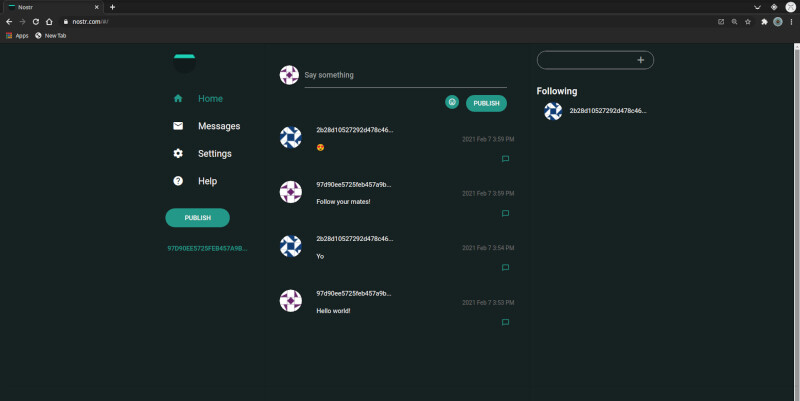Open own key link 97D90EE5725FEB457A9B
800x401 pixels.
207,248
